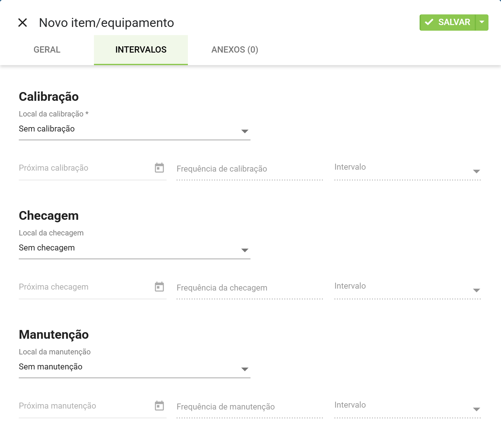Focus the Frequência de calibração field
Image resolution: width=501 pixels, height=448 pixels.
click(250, 169)
